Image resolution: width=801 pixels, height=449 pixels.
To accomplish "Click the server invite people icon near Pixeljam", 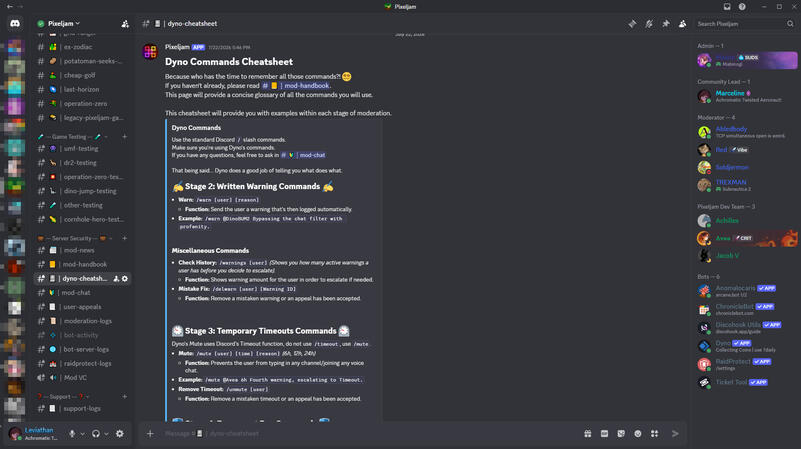I will 125,23.
